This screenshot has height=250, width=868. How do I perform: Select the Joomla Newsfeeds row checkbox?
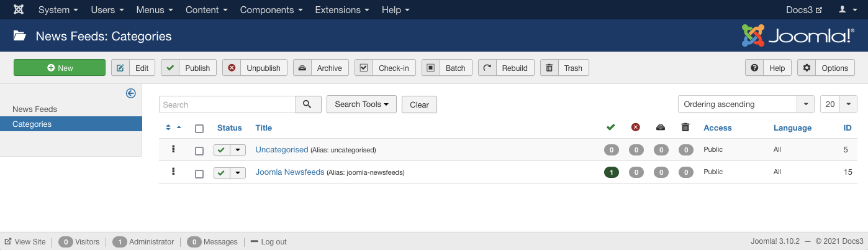click(199, 174)
